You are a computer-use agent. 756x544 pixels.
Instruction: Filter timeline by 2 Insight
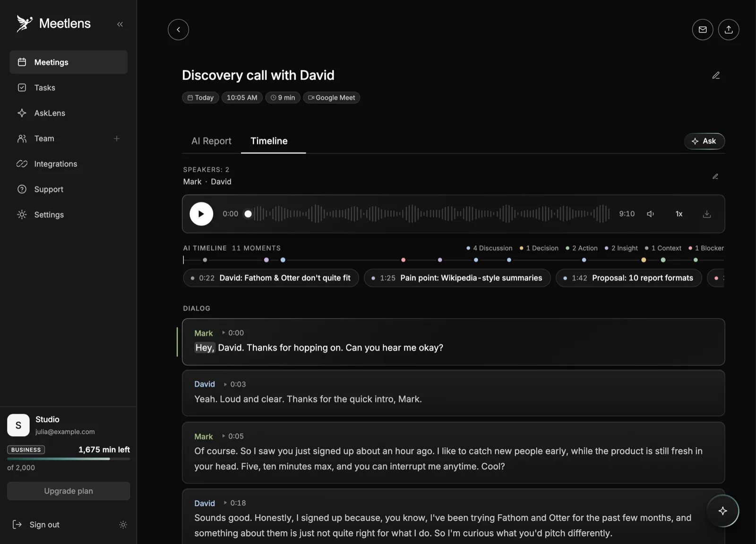621,248
